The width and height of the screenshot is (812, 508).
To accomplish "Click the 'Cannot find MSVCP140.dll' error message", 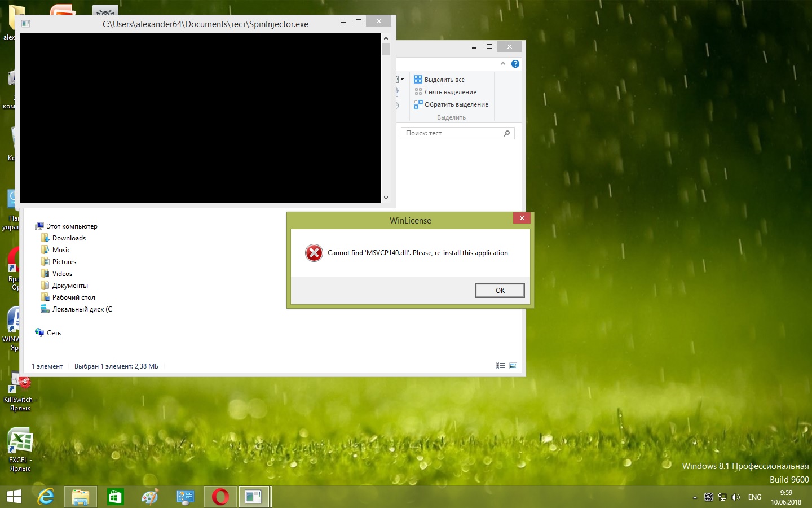I will pyautogui.click(x=418, y=253).
